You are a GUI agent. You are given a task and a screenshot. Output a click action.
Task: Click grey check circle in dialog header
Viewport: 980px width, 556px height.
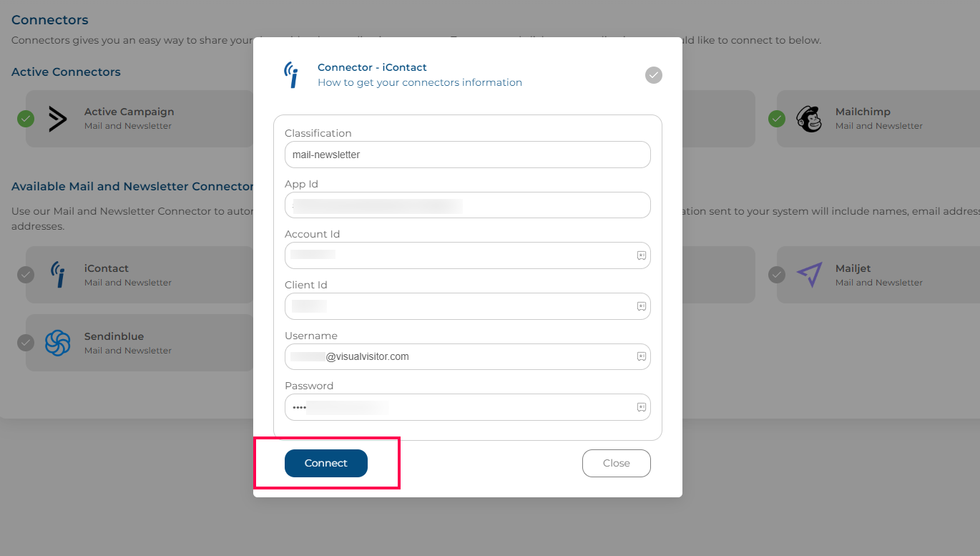coord(654,75)
